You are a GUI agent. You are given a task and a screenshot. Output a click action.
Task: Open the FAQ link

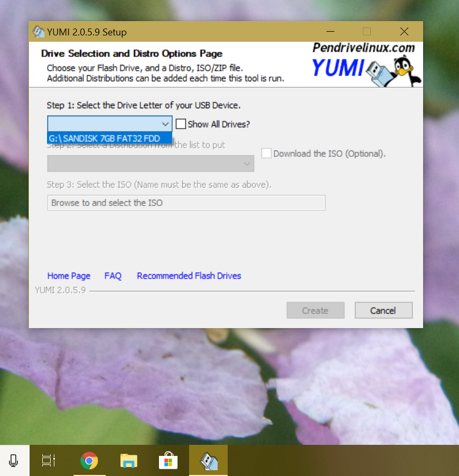[x=113, y=275]
